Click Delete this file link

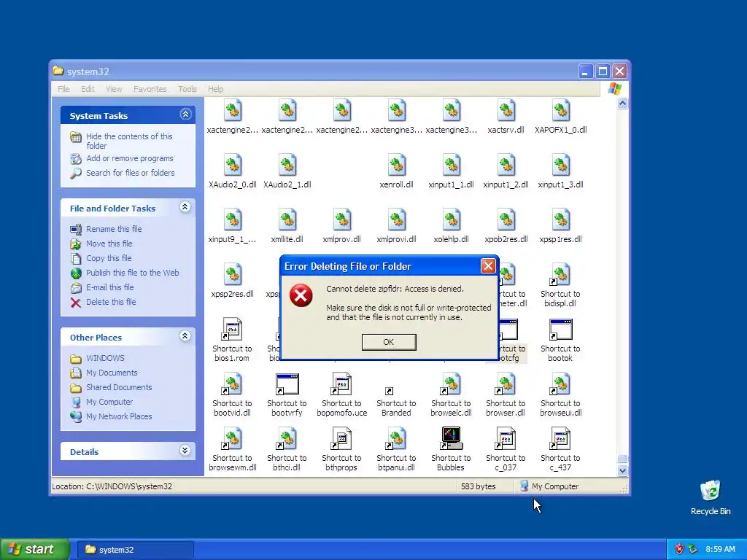111,302
